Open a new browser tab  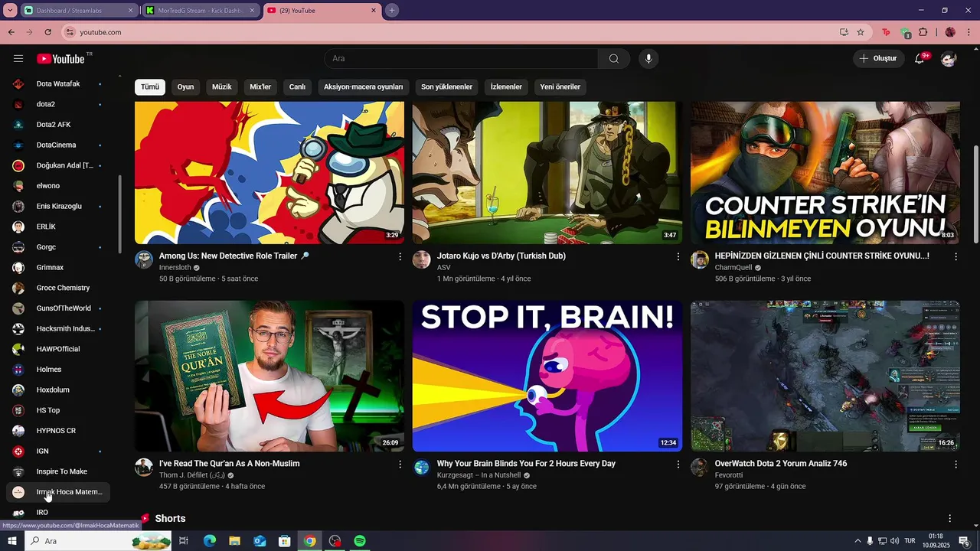click(392, 11)
